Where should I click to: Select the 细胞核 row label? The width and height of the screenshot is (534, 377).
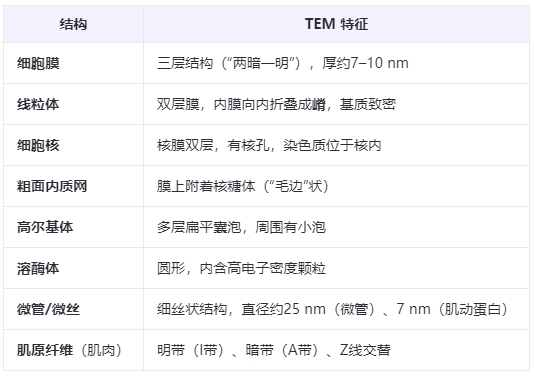pos(38,145)
